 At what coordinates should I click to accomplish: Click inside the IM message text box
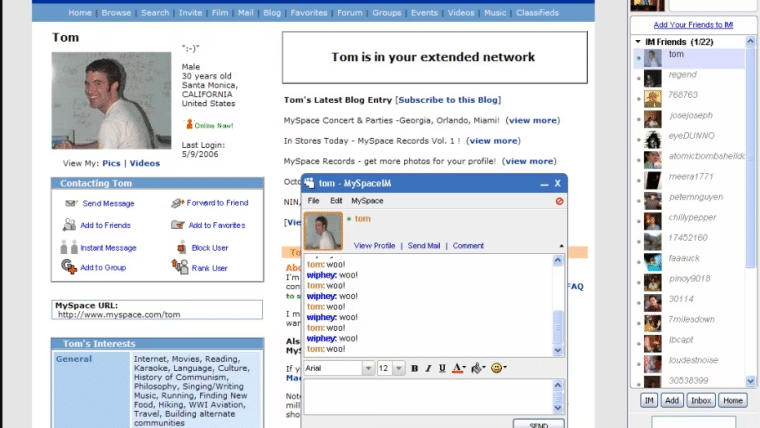428,396
